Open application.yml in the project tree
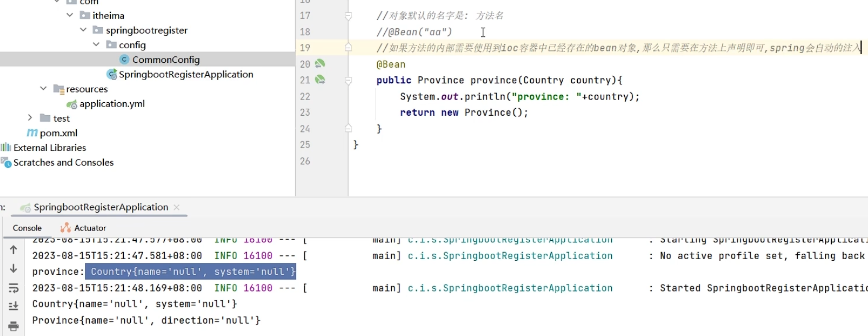This screenshot has width=868, height=336. pos(112,104)
